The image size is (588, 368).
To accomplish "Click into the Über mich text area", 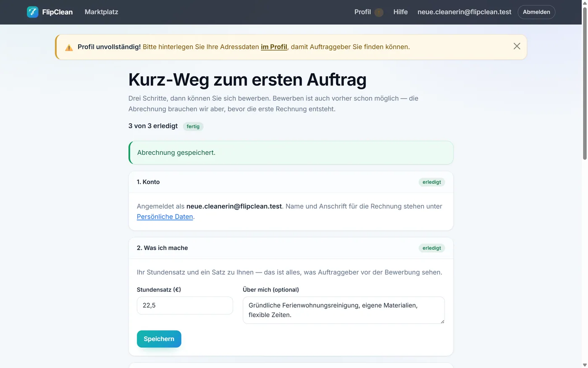I will [344, 310].
